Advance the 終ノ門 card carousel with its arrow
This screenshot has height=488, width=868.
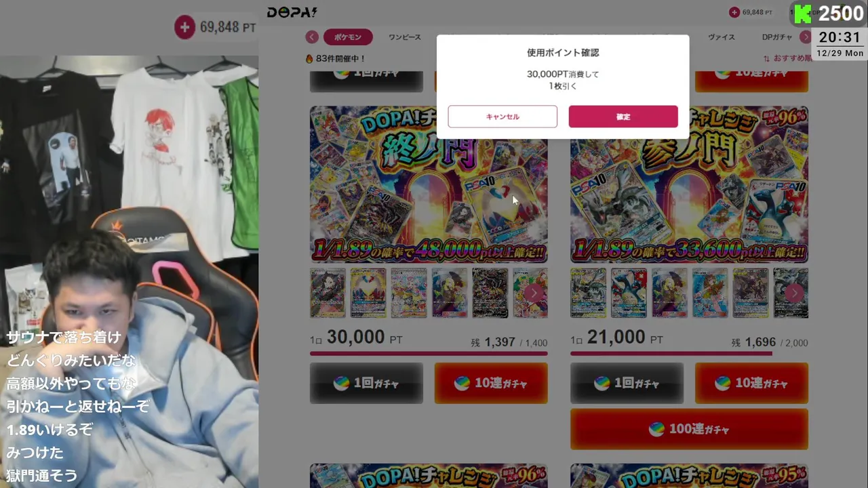[534, 293]
